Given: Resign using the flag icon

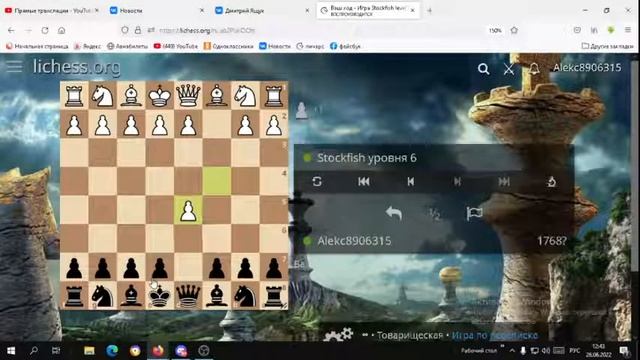Looking at the screenshot, I should coord(474,213).
